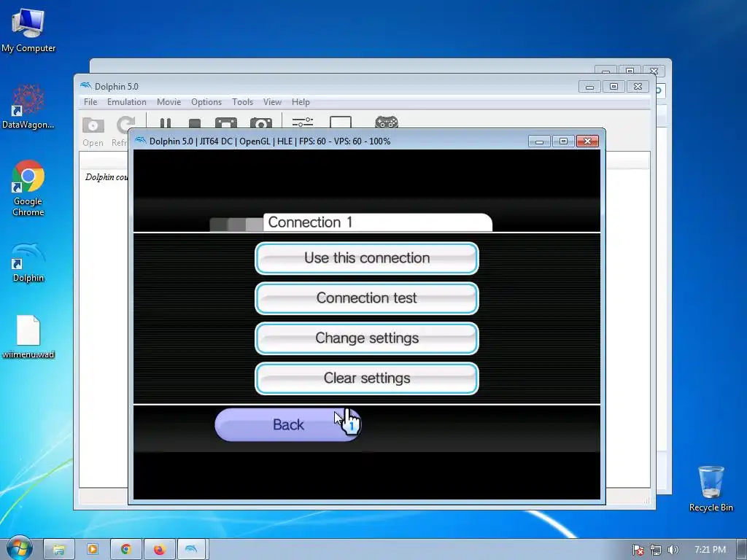Viewport: 747px width, 560px height.
Task: Maximize the Dolphin 5.0 main window
Action: [614, 86]
